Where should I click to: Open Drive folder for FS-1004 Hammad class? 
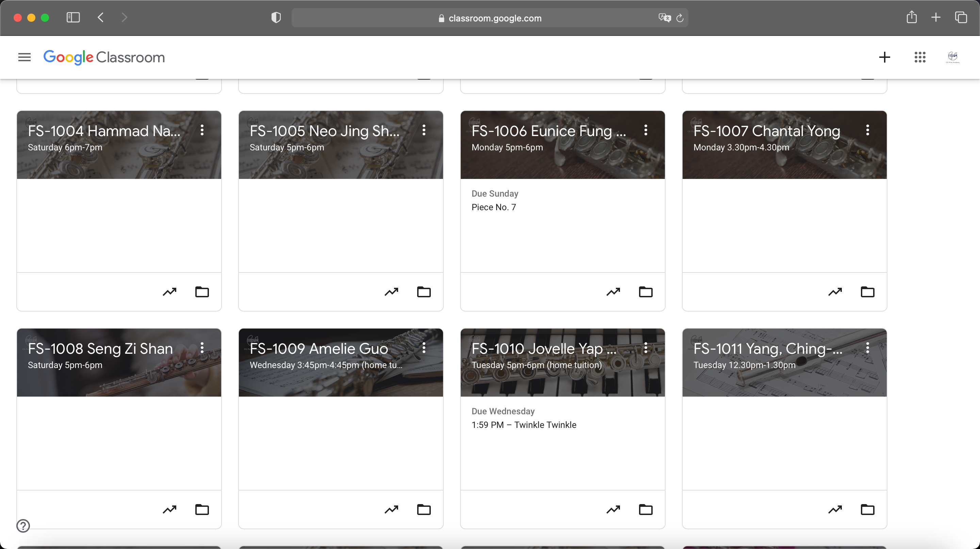202,292
